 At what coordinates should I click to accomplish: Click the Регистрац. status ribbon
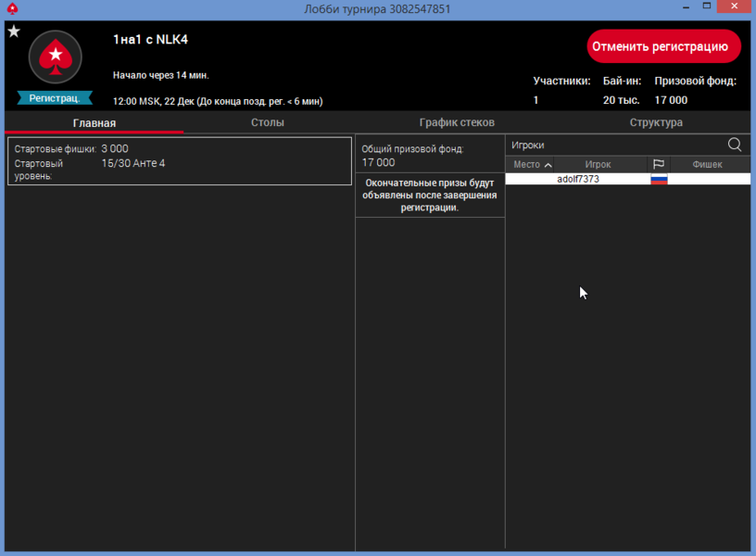[x=55, y=97]
